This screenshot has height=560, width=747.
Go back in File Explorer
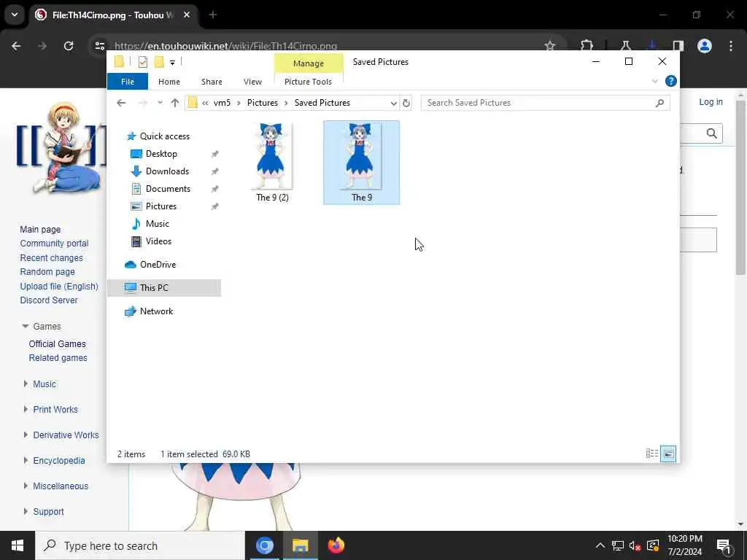[121, 103]
